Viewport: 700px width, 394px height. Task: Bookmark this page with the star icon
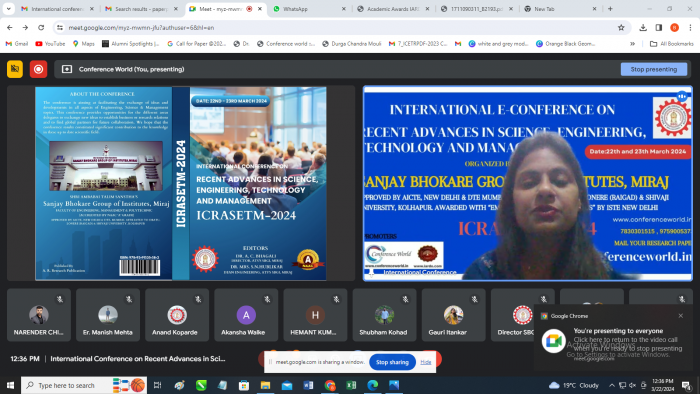point(621,28)
